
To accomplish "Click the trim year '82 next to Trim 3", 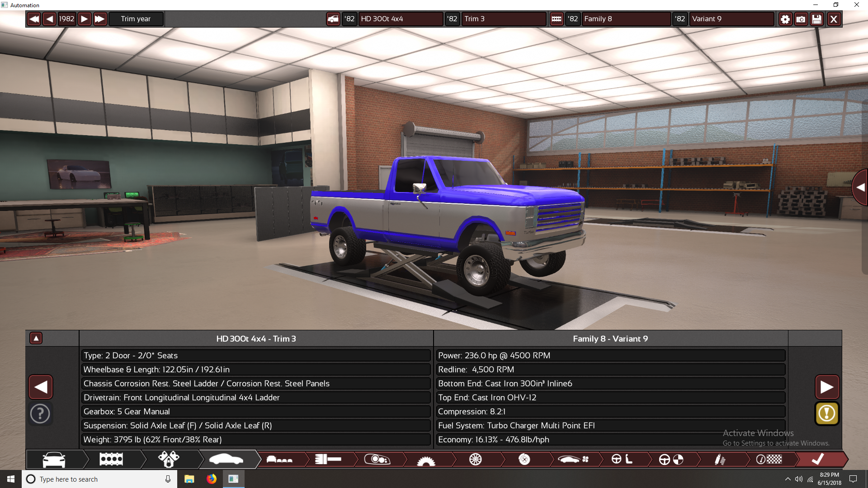I will pyautogui.click(x=452, y=19).
